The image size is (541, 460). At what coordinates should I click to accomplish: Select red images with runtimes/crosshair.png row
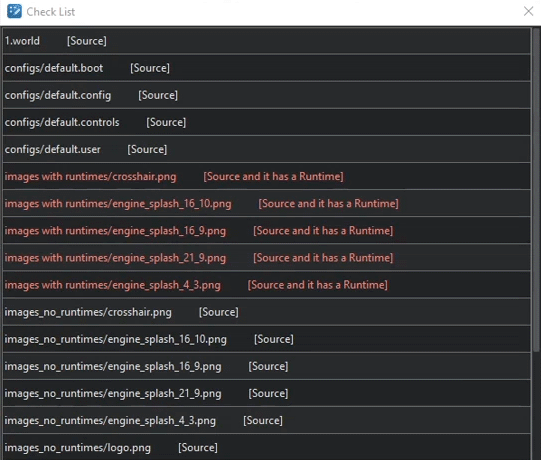pos(266,176)
